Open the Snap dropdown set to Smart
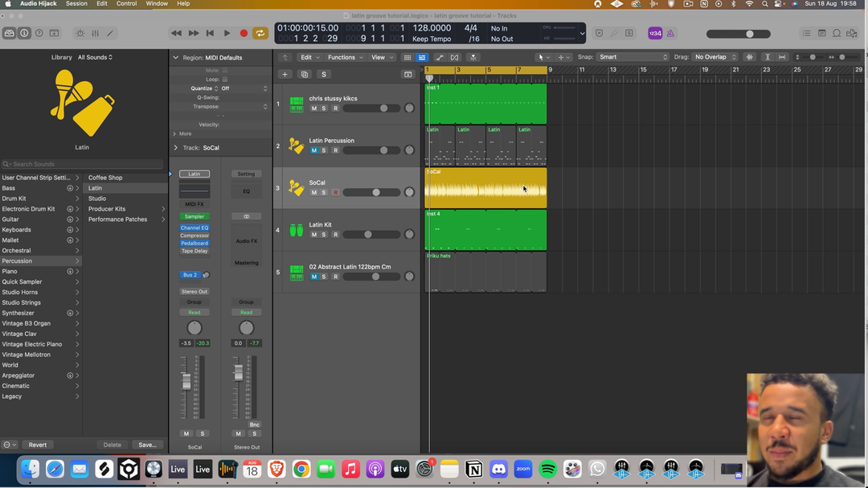 pos(633,57)
